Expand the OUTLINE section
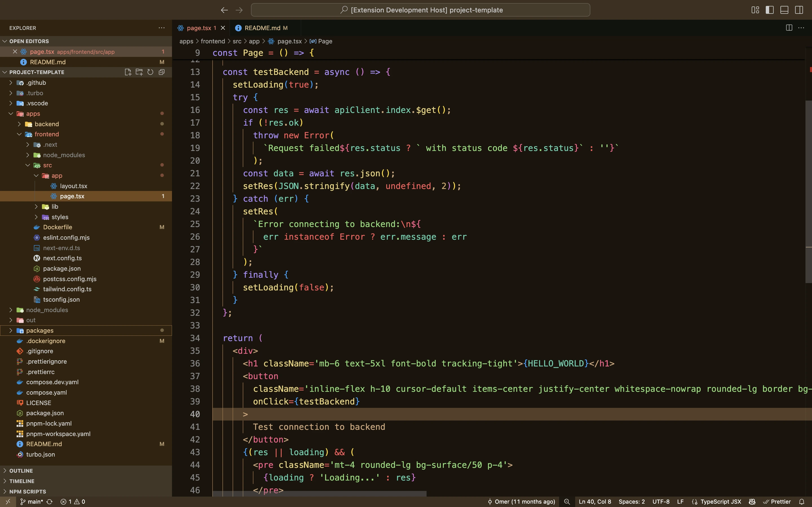 21,471
